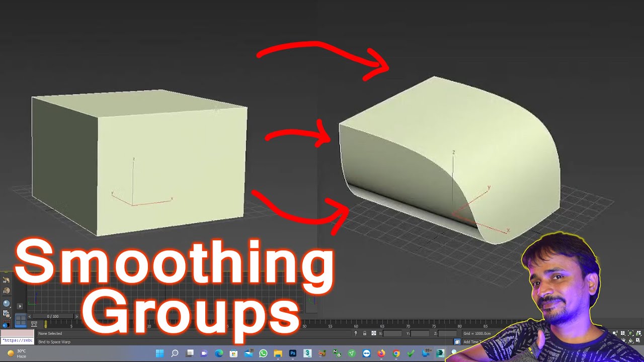Toggle the selection lock icon
This screenshot has width=644, height=362.
point(364,333)
